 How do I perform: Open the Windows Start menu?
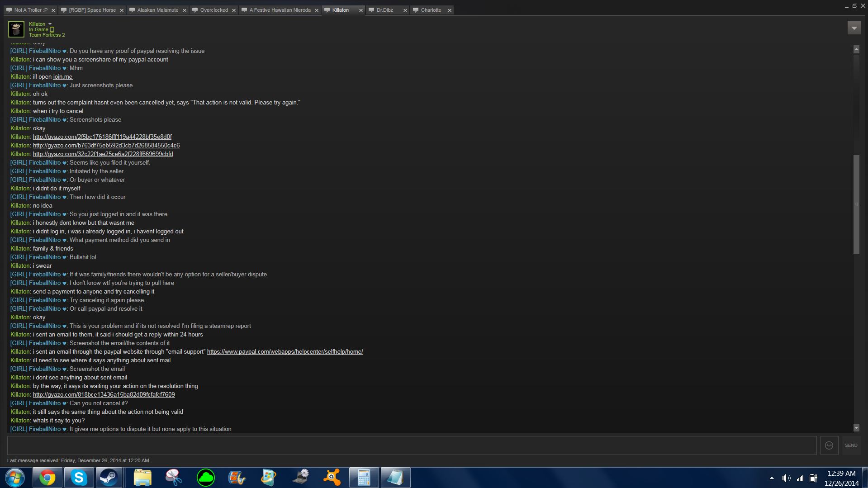pyautogui.click(x=15, y=478)
